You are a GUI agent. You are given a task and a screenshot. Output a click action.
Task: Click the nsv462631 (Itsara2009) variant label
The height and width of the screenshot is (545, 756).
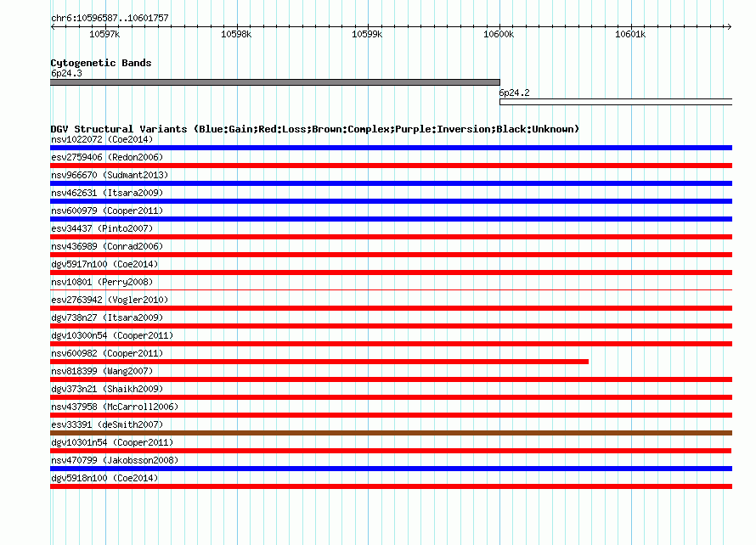click(x=107, y=193)
